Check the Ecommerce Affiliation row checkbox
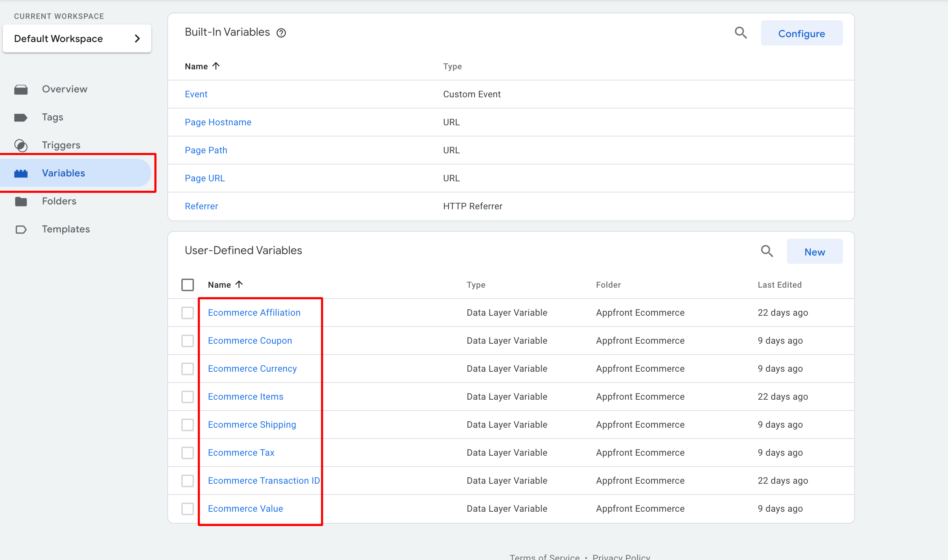The width and height of the screenshot is (948, 560). [188, 313]
